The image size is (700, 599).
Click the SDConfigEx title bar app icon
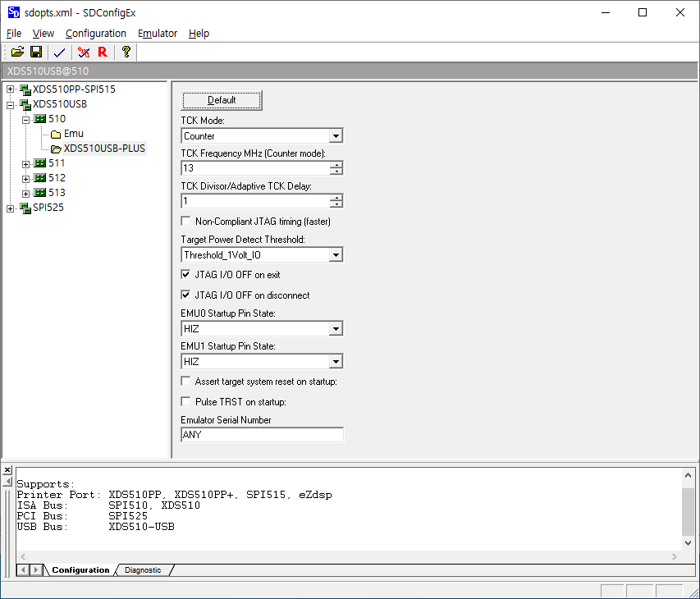tap(14, 12)
